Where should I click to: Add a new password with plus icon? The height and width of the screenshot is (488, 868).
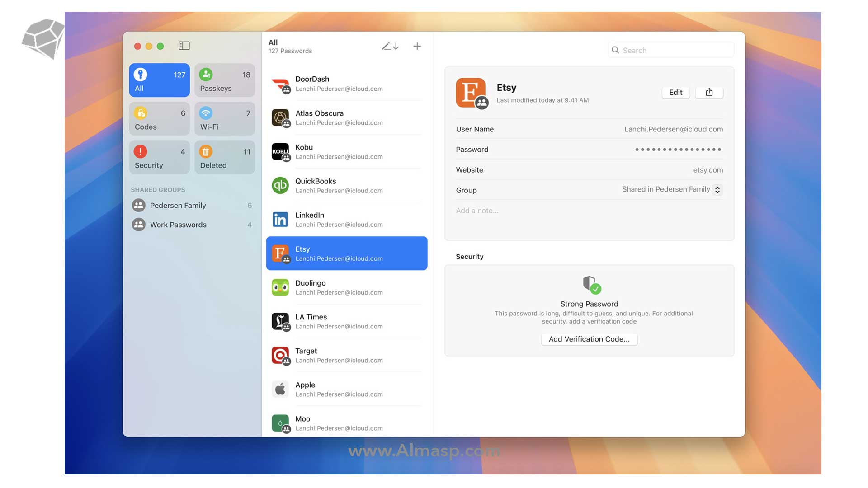click(417, 46)
